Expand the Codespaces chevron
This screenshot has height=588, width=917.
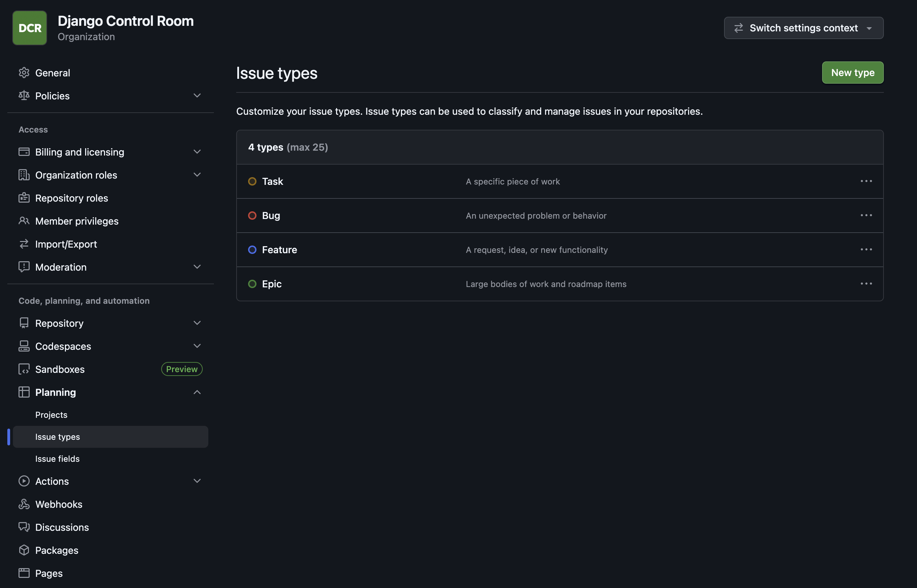197,346
